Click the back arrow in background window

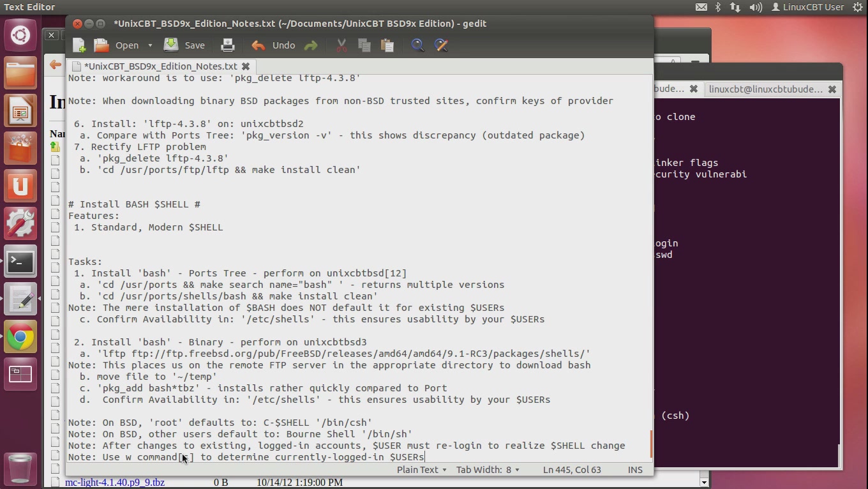tap(56, 64)
